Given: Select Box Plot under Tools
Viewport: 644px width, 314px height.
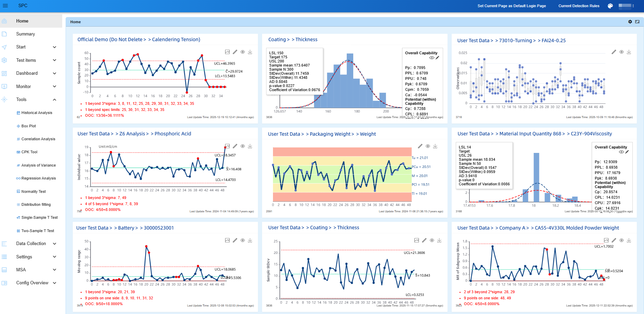Looking at the screenshot, I should click(x=29, y=126).
